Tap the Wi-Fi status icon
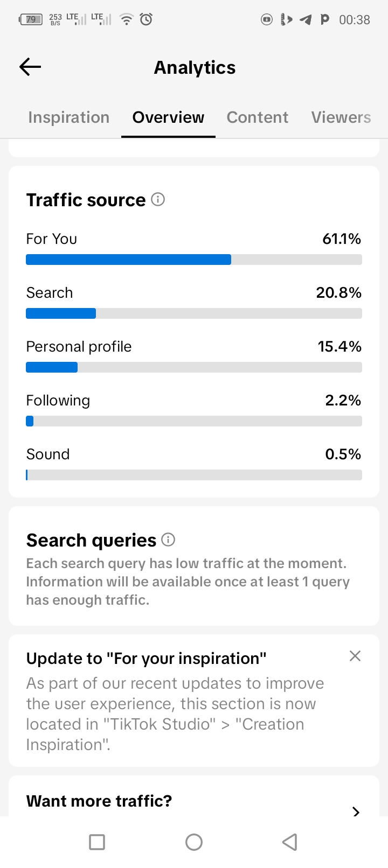Screen dimensions: 388x868 tap(127, 19)
